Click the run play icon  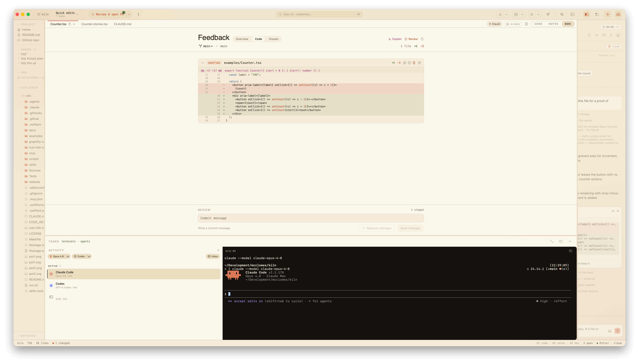(x=532, y=14)
